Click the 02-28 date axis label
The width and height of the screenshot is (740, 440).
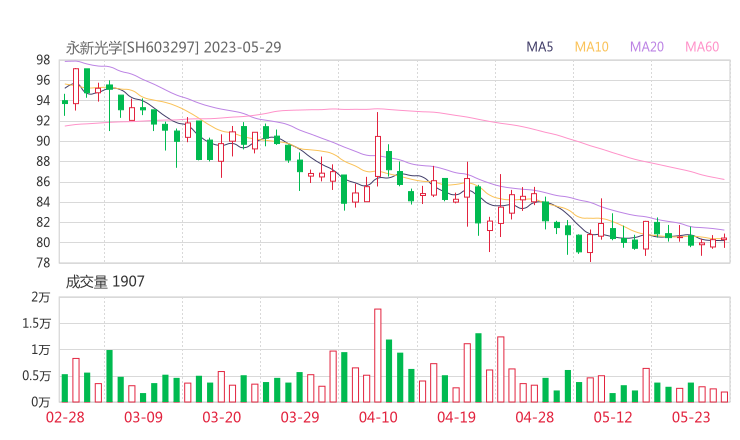65,417
